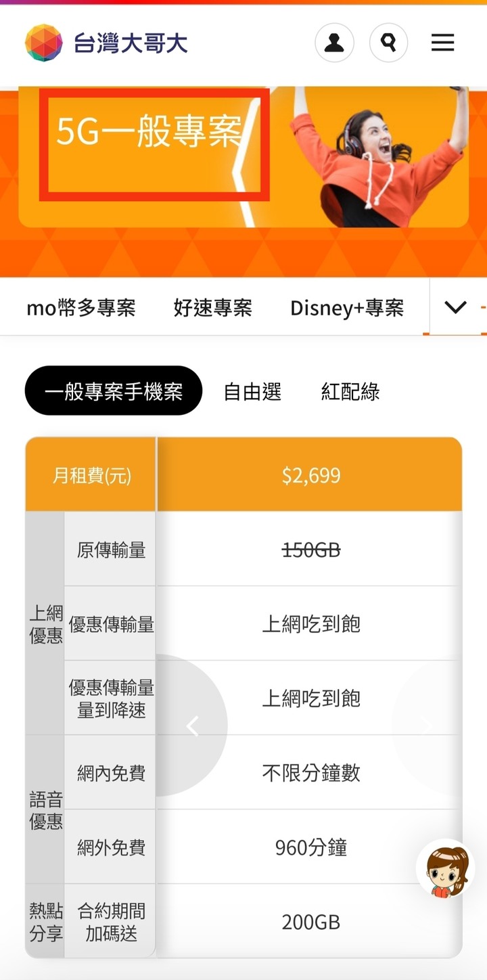The height and width of the screenshot is (980, 487).
Task: Select the 好速專案 tab
Action: click(213, 308)
